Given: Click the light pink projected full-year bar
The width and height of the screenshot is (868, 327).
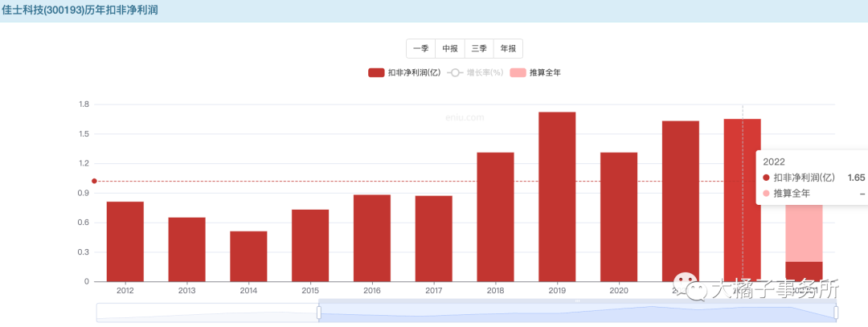Looking at the screenshot, I should click(x=804, y=233).
